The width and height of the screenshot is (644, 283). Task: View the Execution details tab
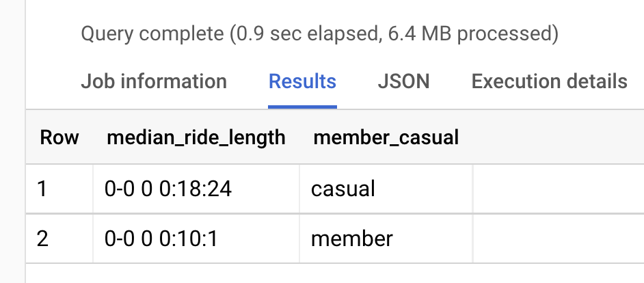tap(549, 81)
